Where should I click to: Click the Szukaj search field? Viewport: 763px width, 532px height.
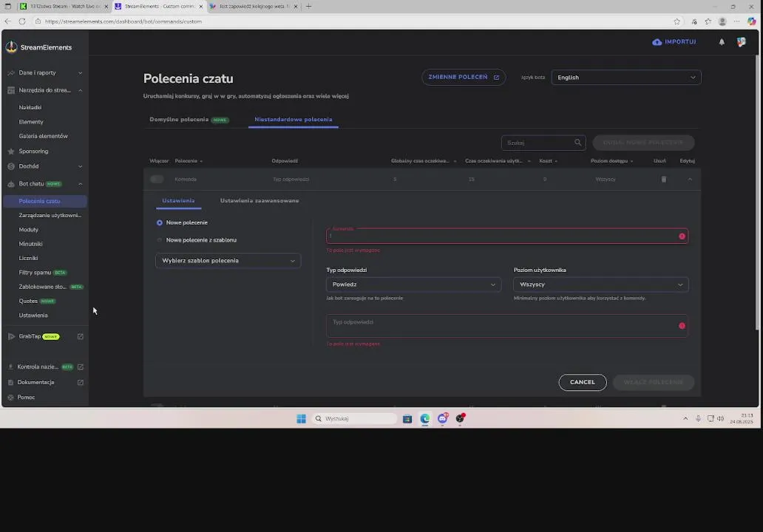(543, 143)
